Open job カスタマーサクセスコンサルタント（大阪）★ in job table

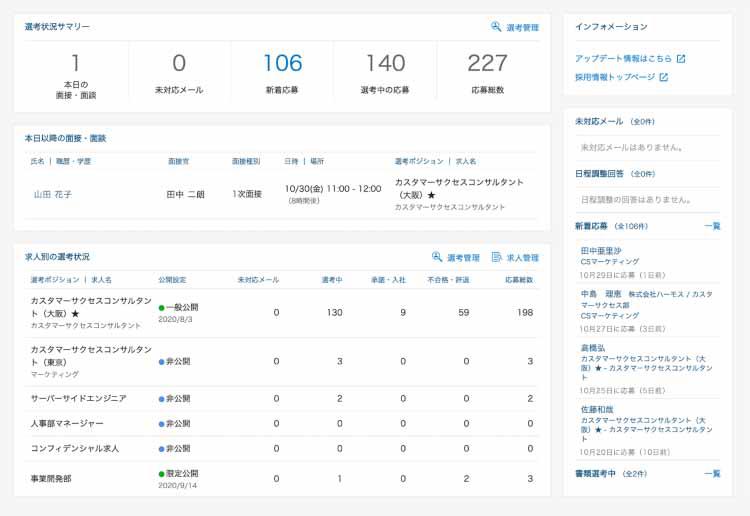[91, 307]
